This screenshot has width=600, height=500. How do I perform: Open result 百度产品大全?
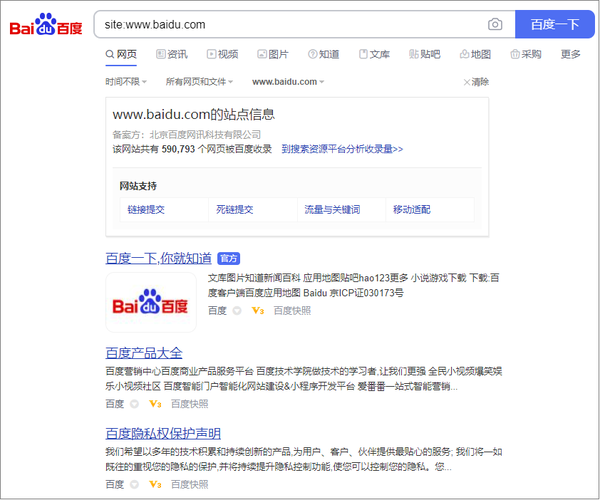(x=144, y=352)
